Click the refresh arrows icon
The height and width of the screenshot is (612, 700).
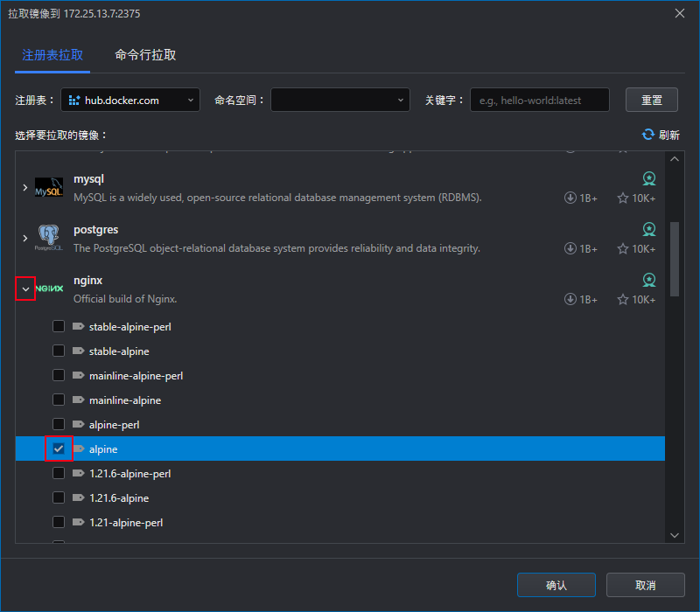tap(647, 135)
